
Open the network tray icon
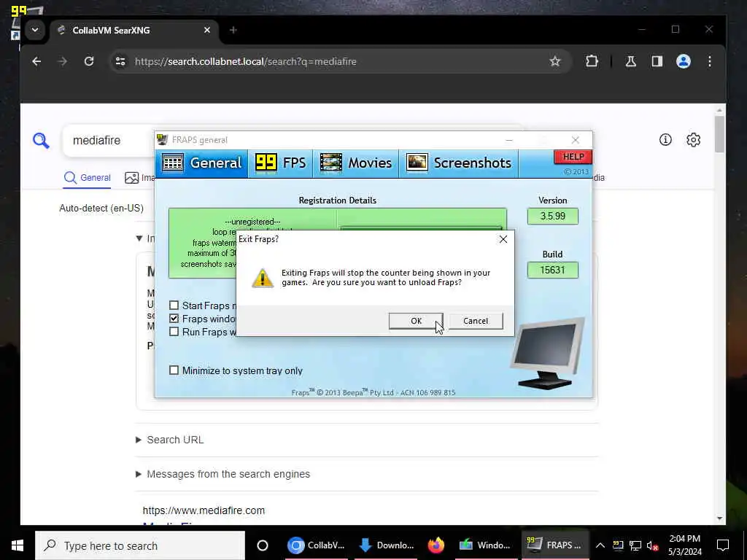tap(635, 545)
